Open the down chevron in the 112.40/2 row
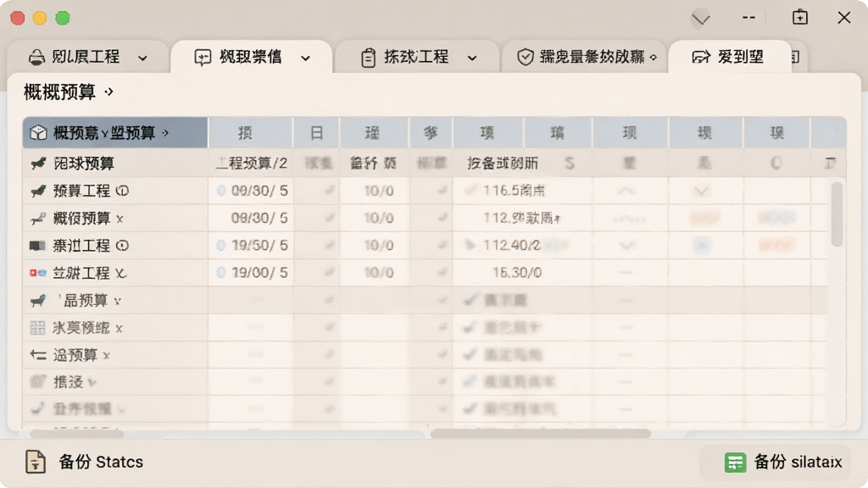The width and height of the screenshot is (868, 488). click(x=626, y=245)
